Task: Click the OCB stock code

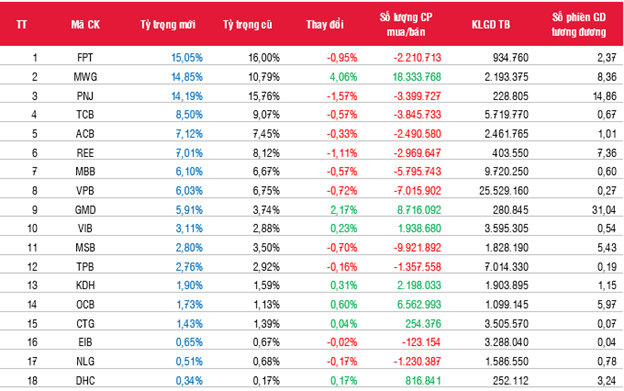Action: click(x=85, y=305)
